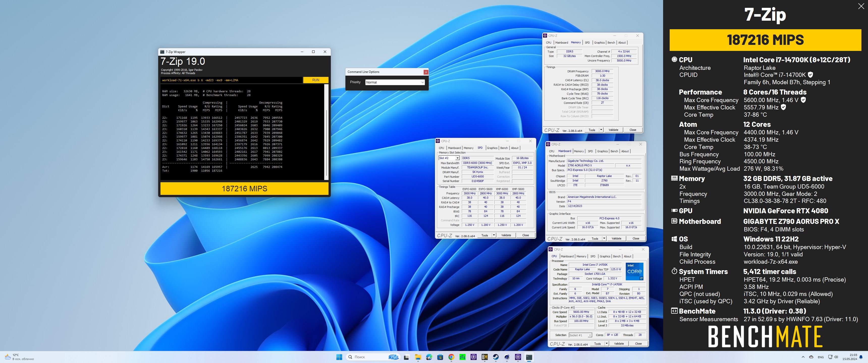Expand Tools dropdown arrow in CPU-Z SPD window
The height and width of the screenshot is (363, 868).
click(494, 235)
